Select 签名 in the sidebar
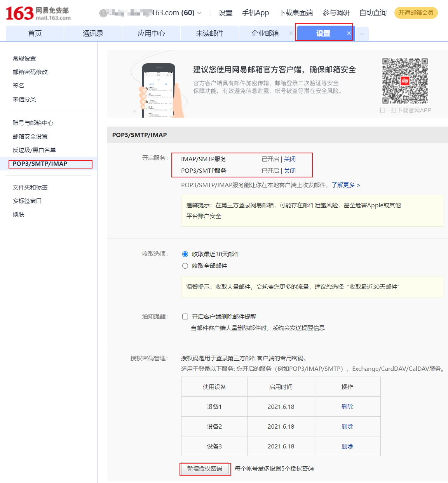The width and height of the screenshot is (448, 483). coord(18,85)
